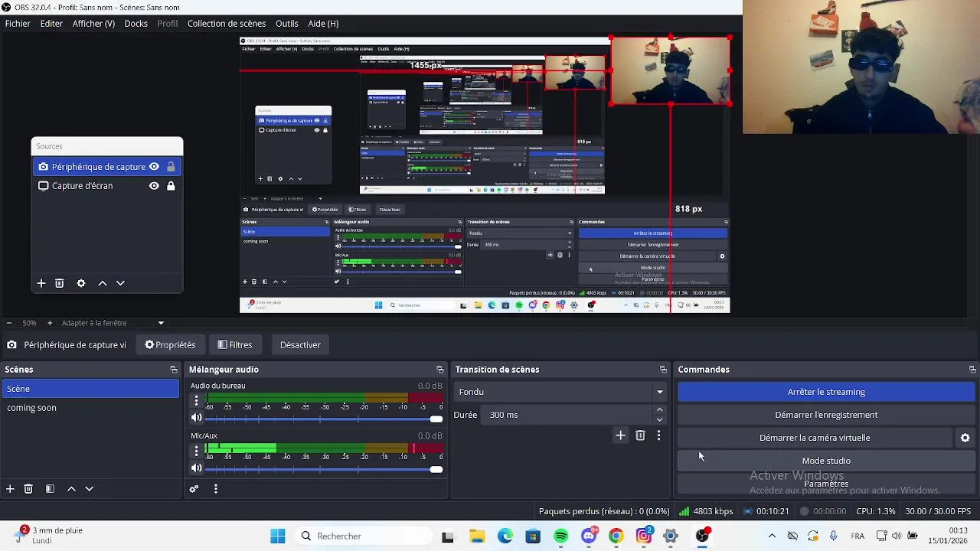The width and height of the screenshot is (980, 551).
Task: Open Instagram from the taskbar
Action: tap(643, 536)
